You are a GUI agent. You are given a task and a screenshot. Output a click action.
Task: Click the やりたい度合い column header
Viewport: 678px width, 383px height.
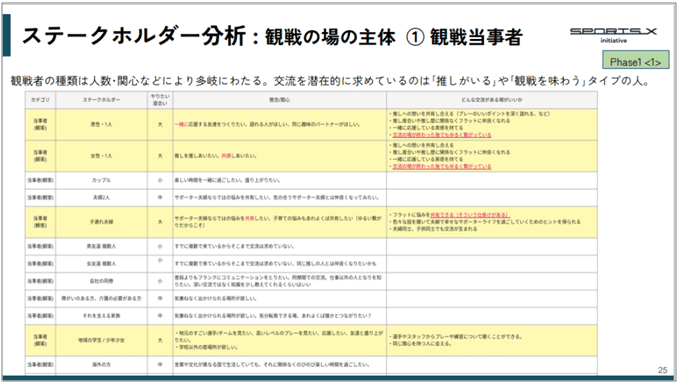(160, 100)
